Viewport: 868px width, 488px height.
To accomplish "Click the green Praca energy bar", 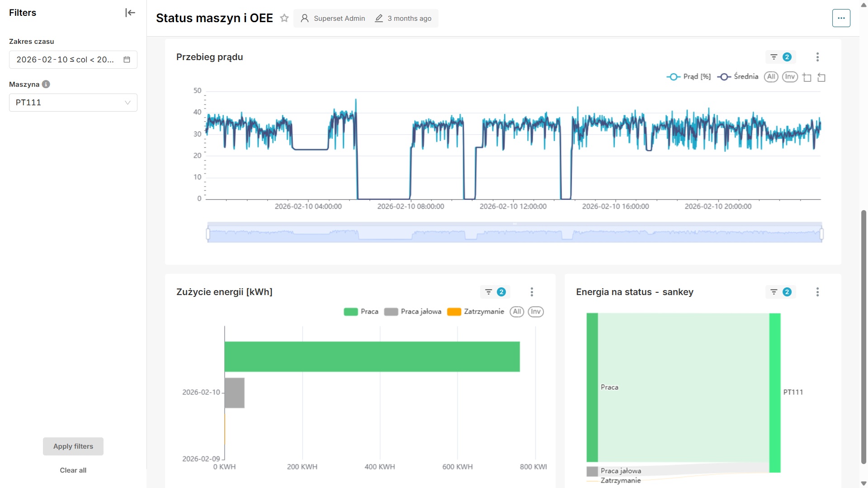I will [x=372, y=357].
